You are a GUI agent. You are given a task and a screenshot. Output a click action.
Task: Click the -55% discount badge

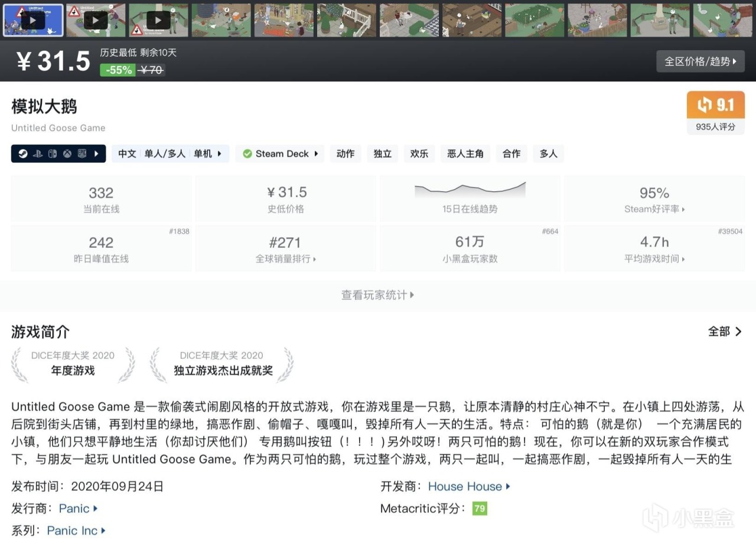(x=118, y=70)
